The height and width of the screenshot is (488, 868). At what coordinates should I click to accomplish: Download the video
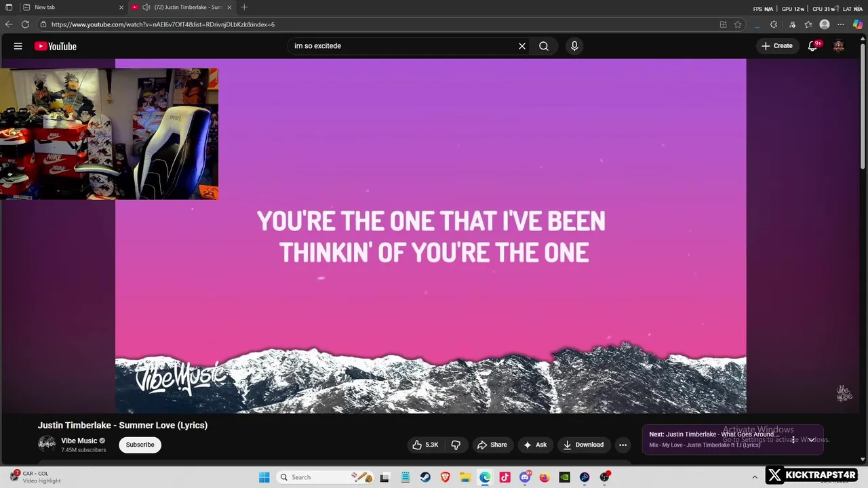tap(583, 445)
